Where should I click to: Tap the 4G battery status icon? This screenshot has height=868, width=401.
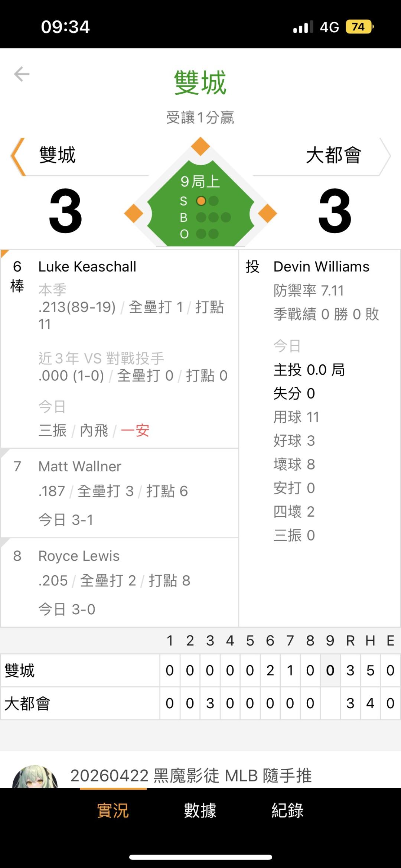359,27
